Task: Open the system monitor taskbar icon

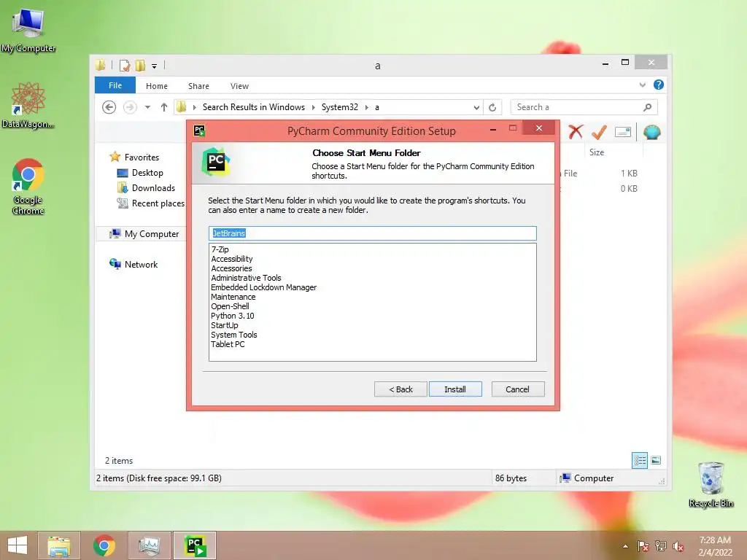Action: [149, 545]
